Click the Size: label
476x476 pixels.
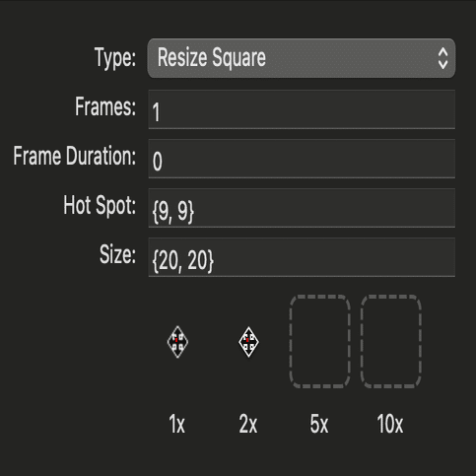(117, 254)
